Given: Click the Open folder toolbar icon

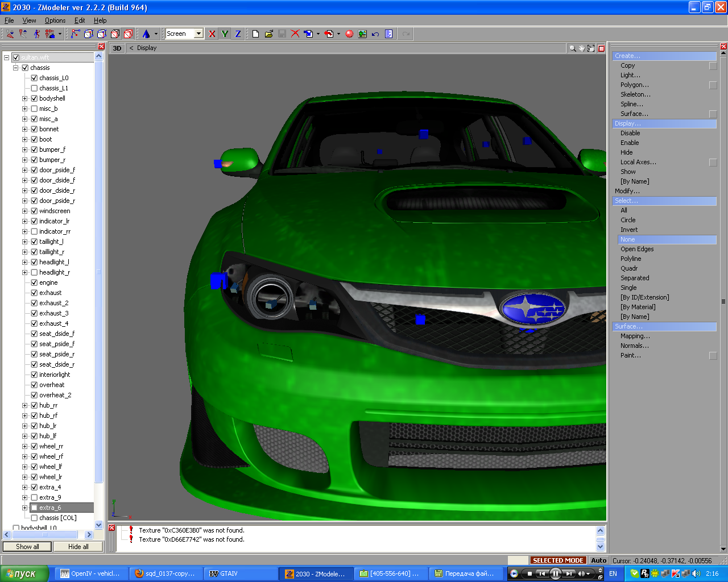Looking at the screenshot, I should point(268,34).
